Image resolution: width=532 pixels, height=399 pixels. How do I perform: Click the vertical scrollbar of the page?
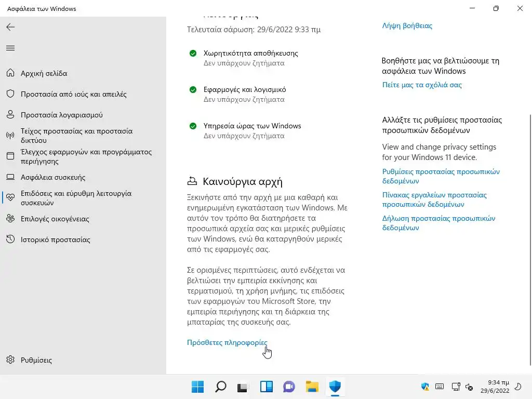530,240
